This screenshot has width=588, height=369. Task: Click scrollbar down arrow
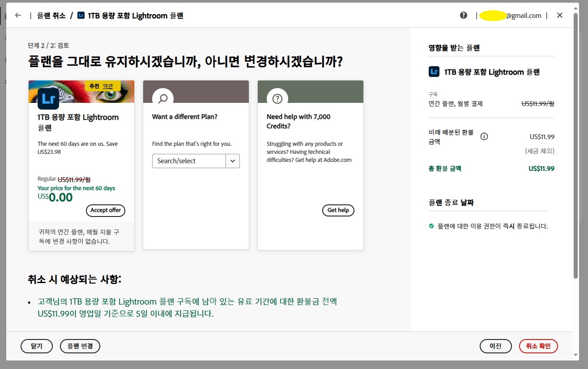click(575, 355)
